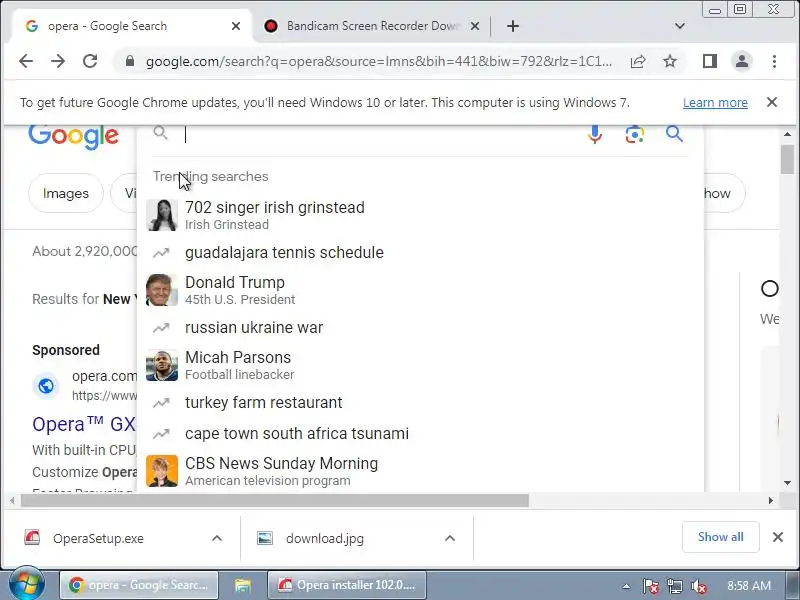Click the opera.com sponsored site name
The image size is (800, 600).
point(104,377)
